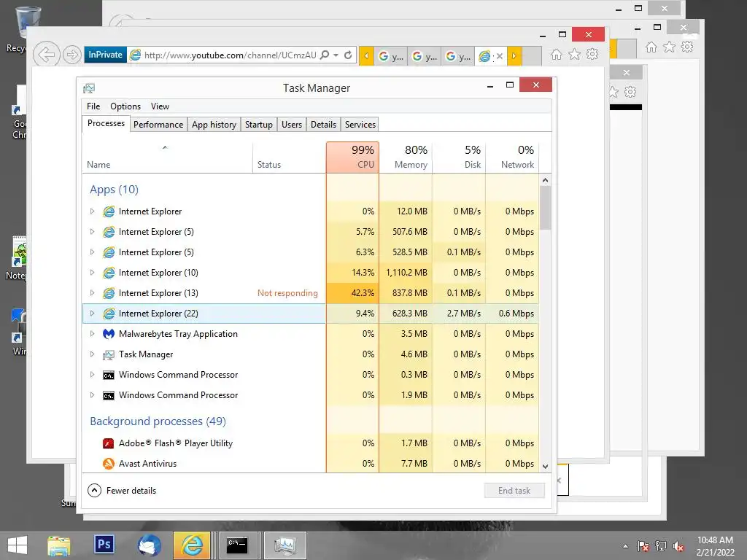Click the Task Manager title bar icon
This screenshot has height=560, width=747.
89,88
